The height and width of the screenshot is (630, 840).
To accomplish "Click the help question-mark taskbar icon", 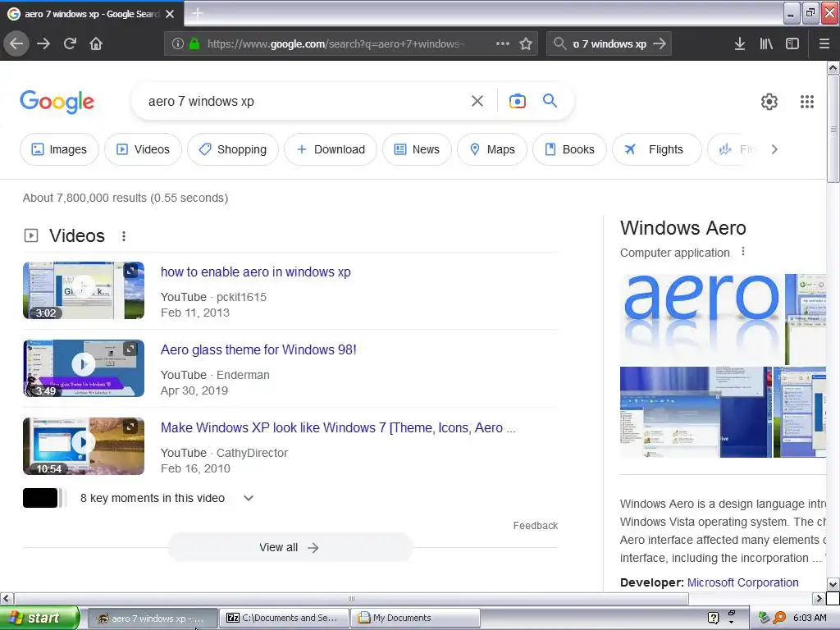I will (713, 618).
